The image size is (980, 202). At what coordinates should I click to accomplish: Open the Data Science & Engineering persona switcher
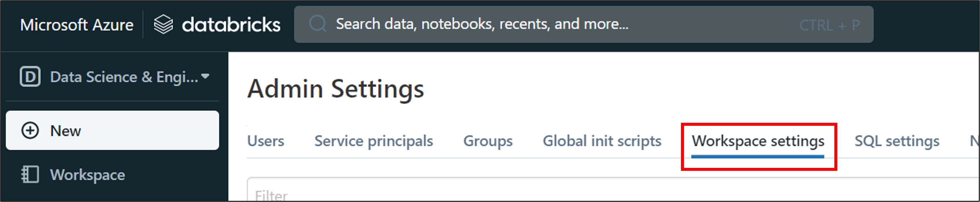(x=124, y=77)
